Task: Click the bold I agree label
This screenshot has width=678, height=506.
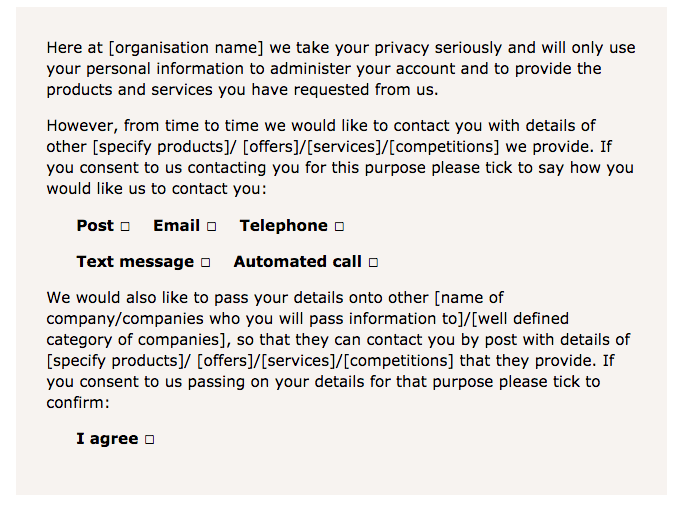Action: 107,439
